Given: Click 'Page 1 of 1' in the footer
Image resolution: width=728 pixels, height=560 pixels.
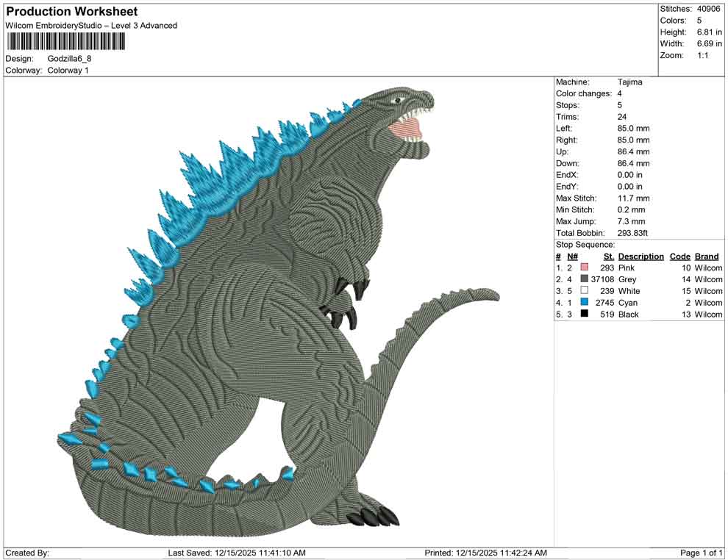Looking at the screenshot, I should (x=701, y=553).
